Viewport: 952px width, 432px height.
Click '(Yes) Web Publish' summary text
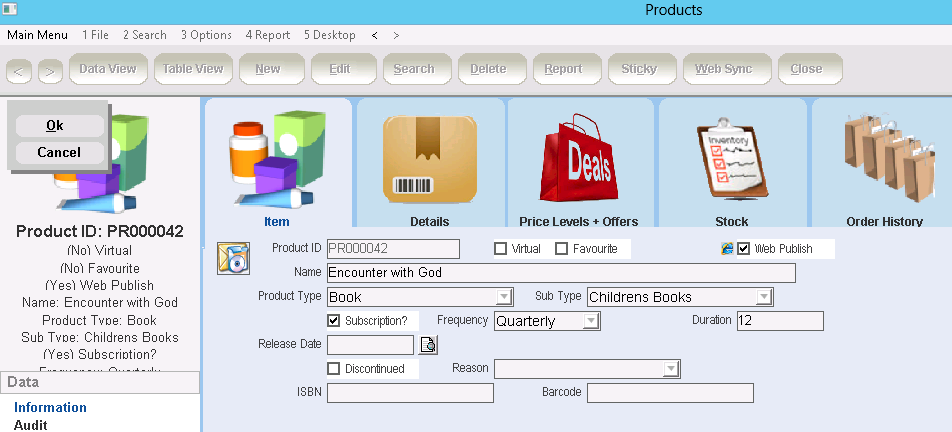click(100, 285)
